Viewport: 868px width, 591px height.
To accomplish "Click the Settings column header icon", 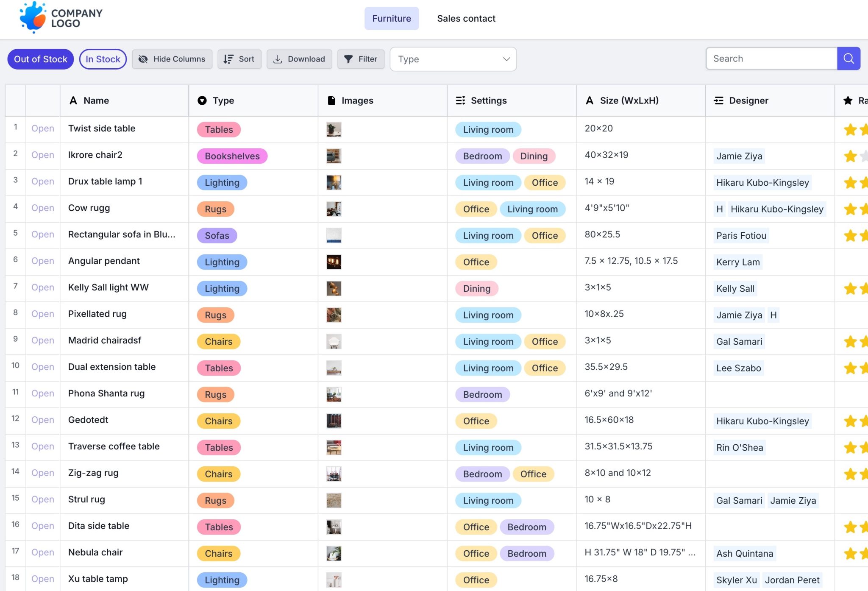I will 461,100.
